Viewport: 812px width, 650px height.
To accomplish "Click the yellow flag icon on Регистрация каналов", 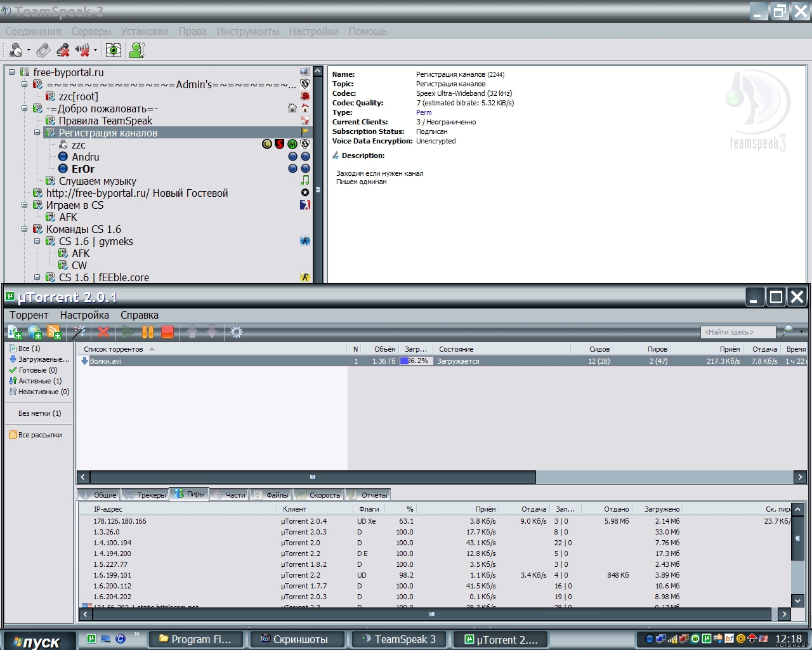I will point(305,132).
